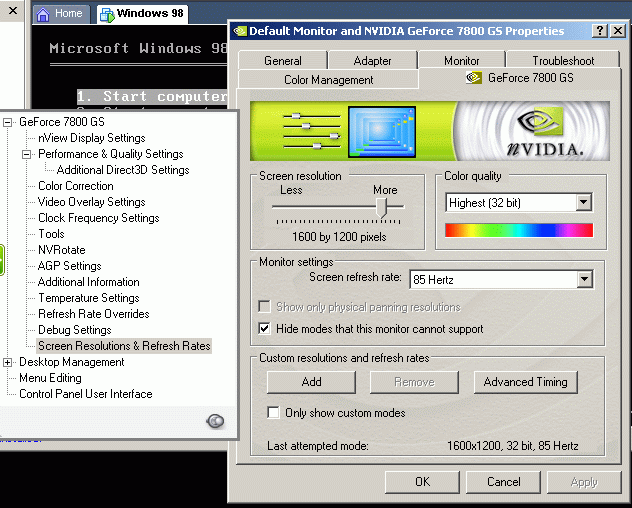This screenshot has height=508, width=632.
Task: Expand the Desktop Management tree node
Action: [x=8, y=362]
